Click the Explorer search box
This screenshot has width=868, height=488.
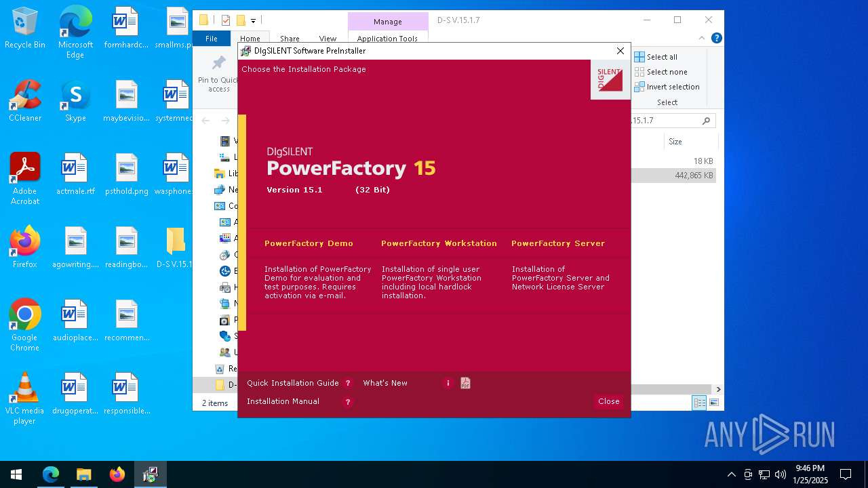click(x=673, y=121)
